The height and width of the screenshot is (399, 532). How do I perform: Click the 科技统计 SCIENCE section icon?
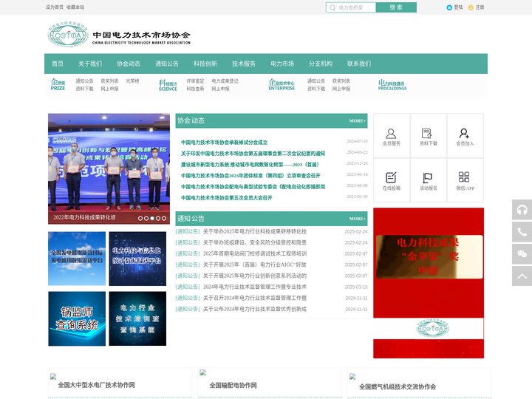click(x=168, y=85)
